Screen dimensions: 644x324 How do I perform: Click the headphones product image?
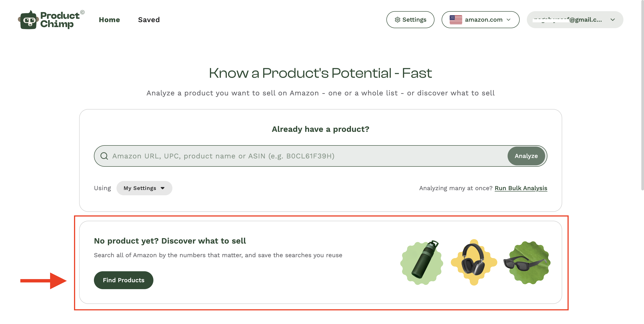(474, 262)
